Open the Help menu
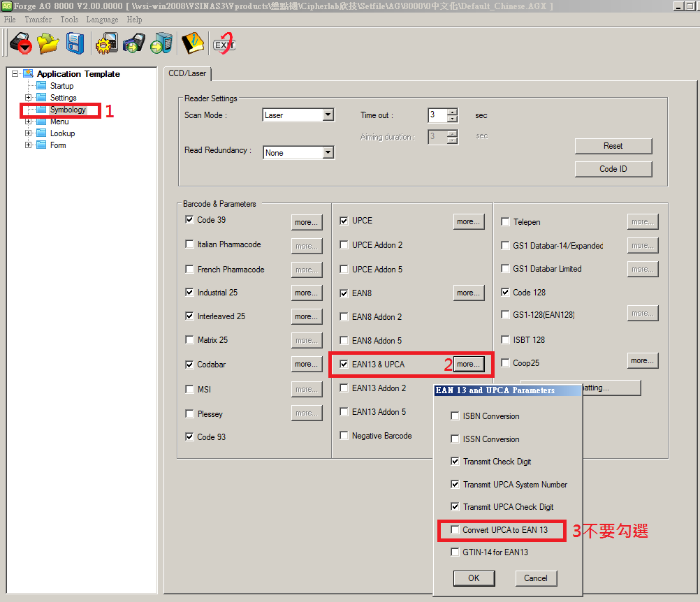 (134, 20)
